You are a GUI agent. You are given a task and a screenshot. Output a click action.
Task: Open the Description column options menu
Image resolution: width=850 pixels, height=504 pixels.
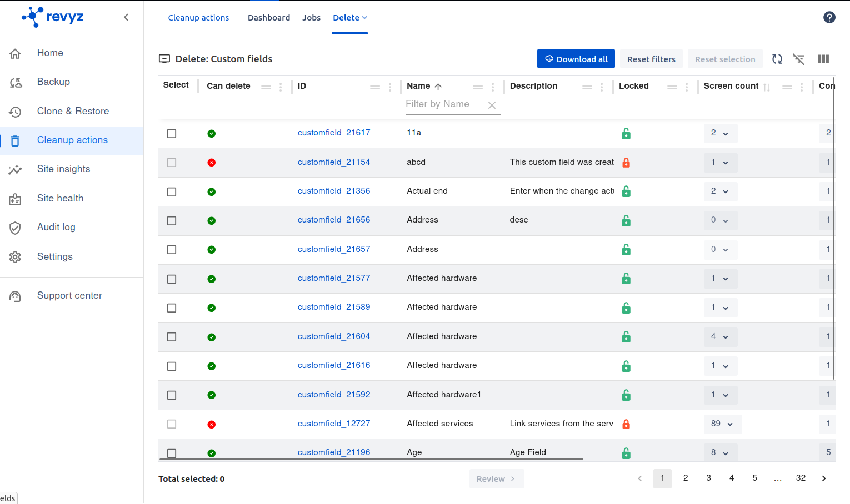pos(602,87)
